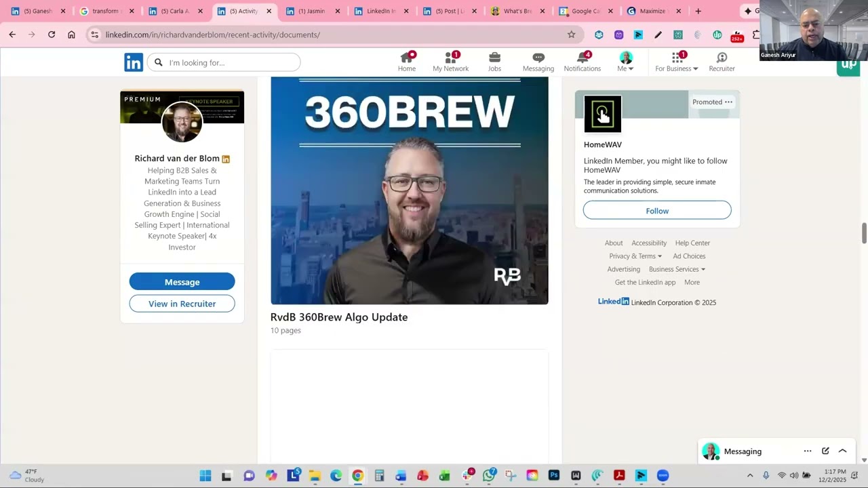
Task: Click the page vertical scrollbar thumb
Action: pyautogui.click(x=864, y=232)
